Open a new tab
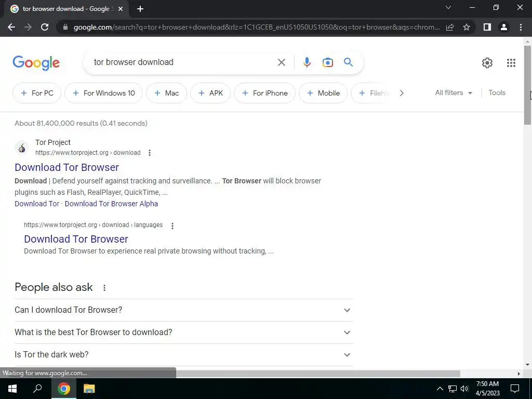Screen dimensions: 532x399 point(140,9)
